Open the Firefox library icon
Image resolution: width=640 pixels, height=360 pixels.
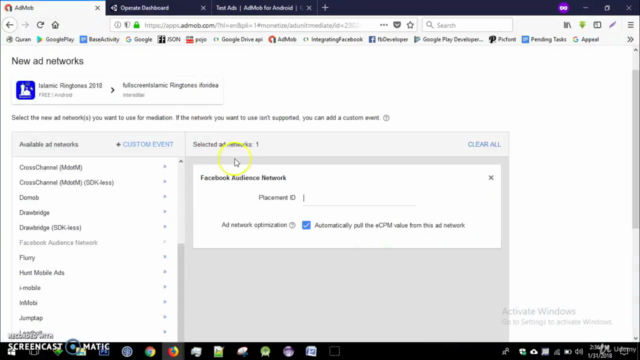(x=567, y=25)
